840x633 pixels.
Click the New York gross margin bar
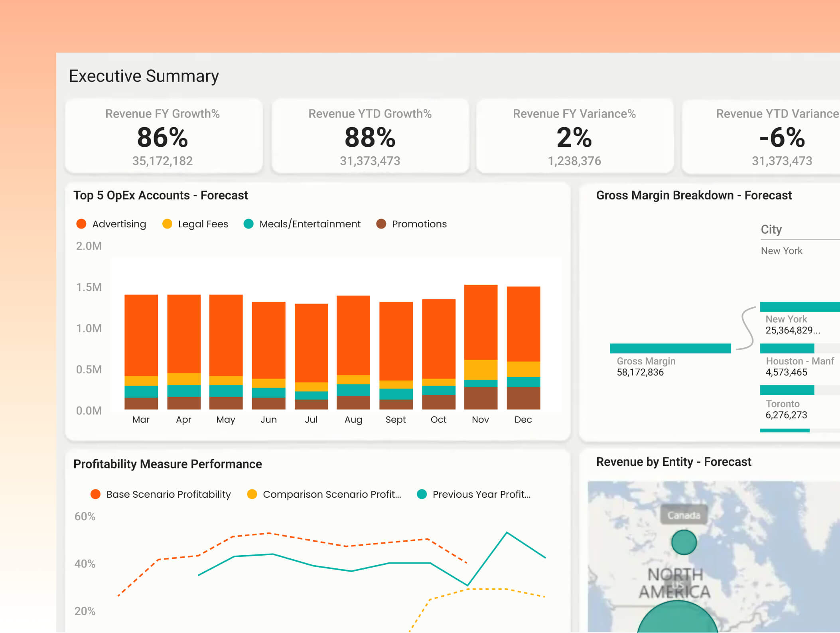pyautogui.click(x=800, y=307)
